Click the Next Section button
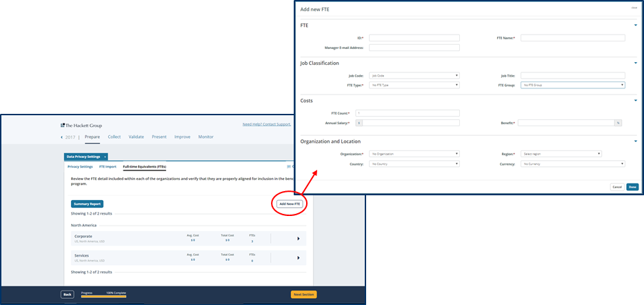 303,295
